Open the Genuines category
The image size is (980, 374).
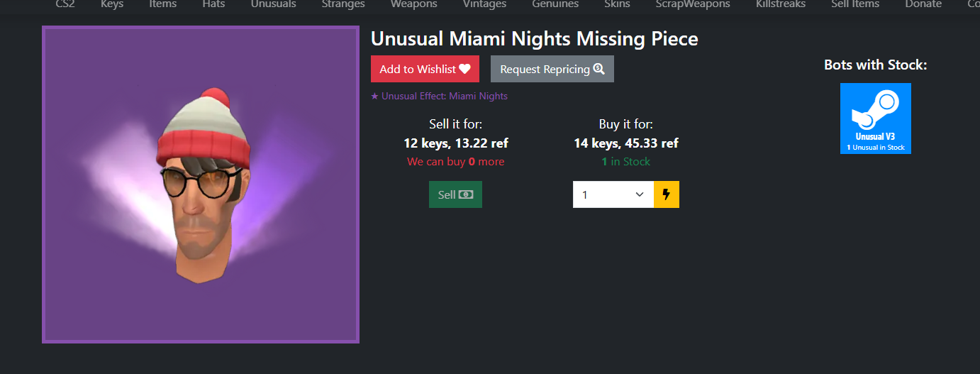(555, 4)
